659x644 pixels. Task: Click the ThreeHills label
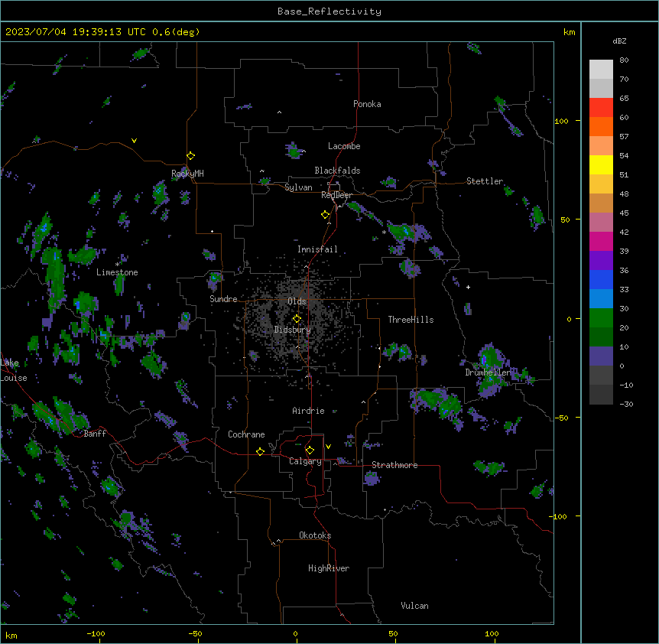point(411,320)
